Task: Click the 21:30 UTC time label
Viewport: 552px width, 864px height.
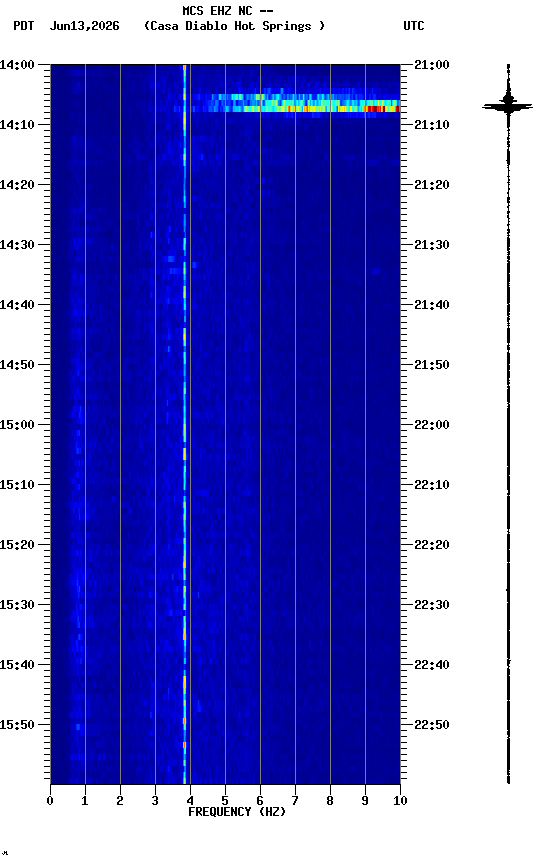Action: click(432, 245)
